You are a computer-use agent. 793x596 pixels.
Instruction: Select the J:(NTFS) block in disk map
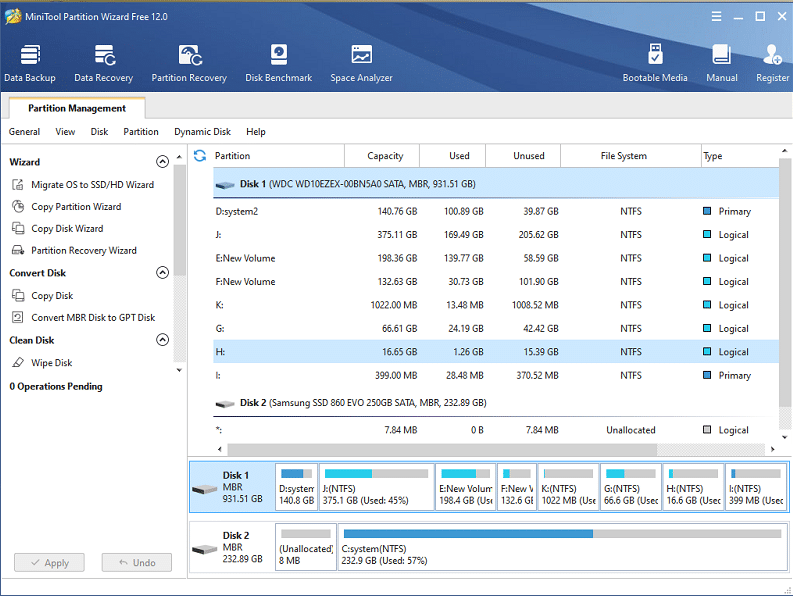[377, 487]
